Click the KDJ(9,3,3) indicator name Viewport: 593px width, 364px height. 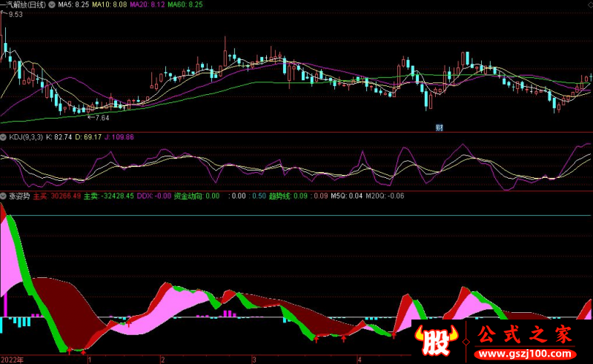click(26, 137)
